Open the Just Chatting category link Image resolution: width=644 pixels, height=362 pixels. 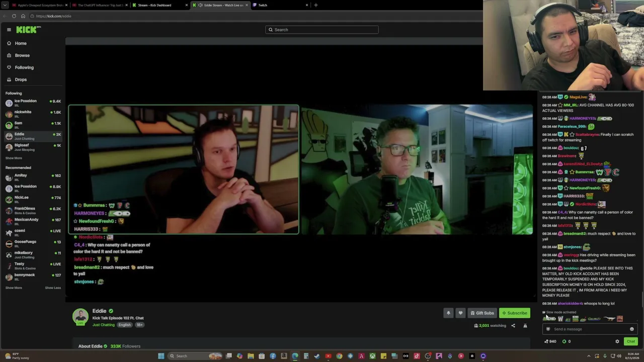click(x=104, y=325)
